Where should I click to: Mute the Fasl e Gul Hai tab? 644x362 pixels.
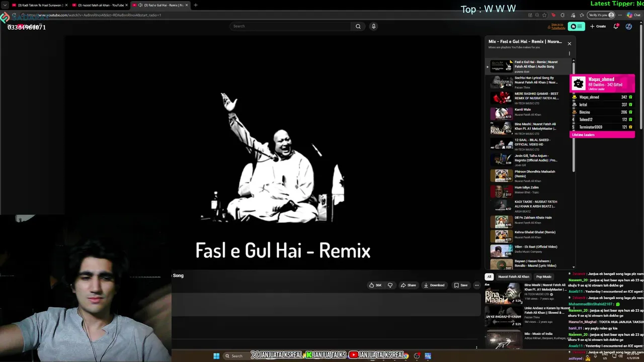tap(140, 5)
